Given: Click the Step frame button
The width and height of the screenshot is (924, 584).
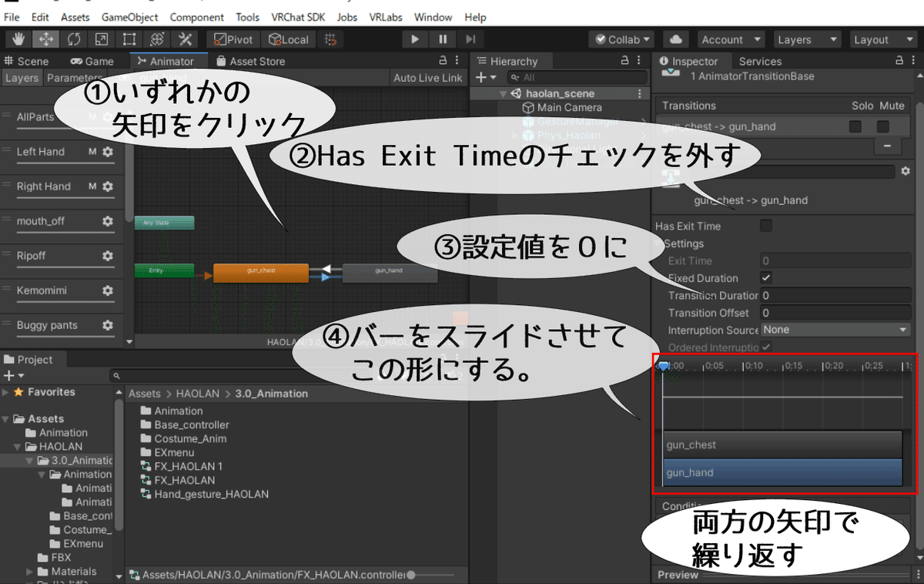Looking at the screenshot, I should (x=470, y=39).
